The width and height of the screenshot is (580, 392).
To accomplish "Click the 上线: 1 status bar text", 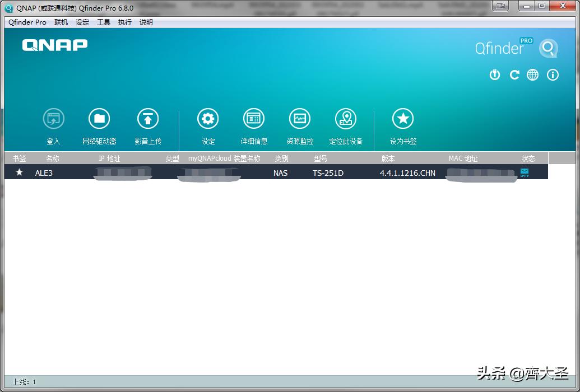I will 25,382.
